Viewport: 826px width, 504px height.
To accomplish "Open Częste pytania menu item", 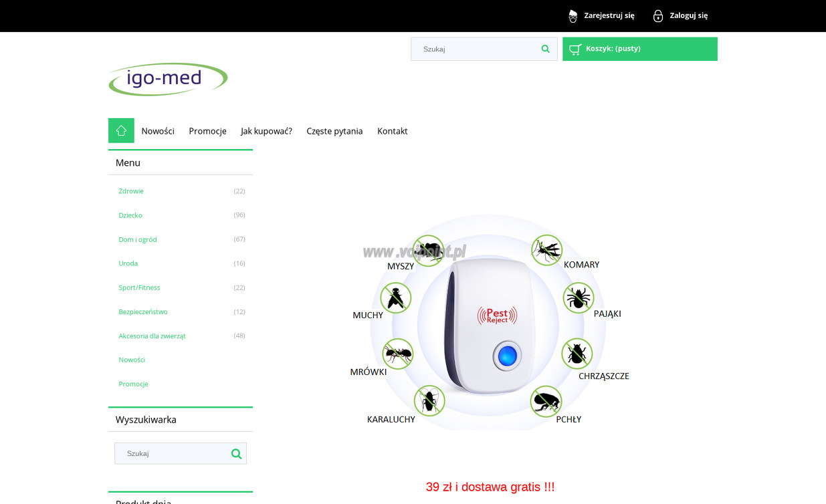I will click(334, 131).
